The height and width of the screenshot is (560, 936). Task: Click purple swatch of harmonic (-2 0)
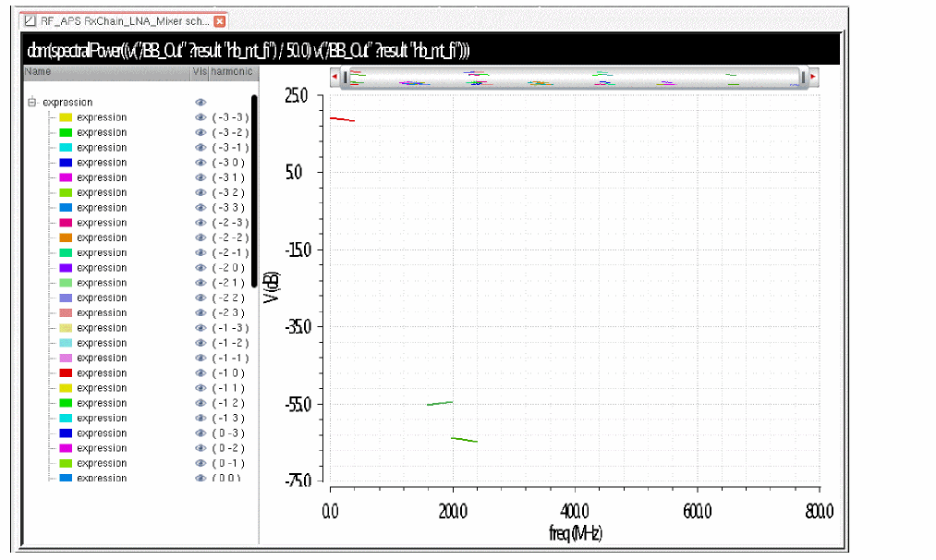(x=66, y=267)
